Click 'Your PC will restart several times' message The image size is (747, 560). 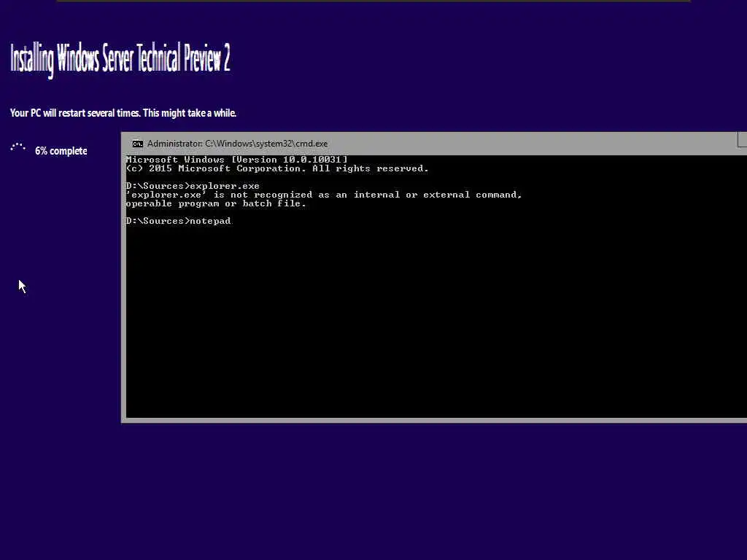pyautogui.click(x=123, y=113)
